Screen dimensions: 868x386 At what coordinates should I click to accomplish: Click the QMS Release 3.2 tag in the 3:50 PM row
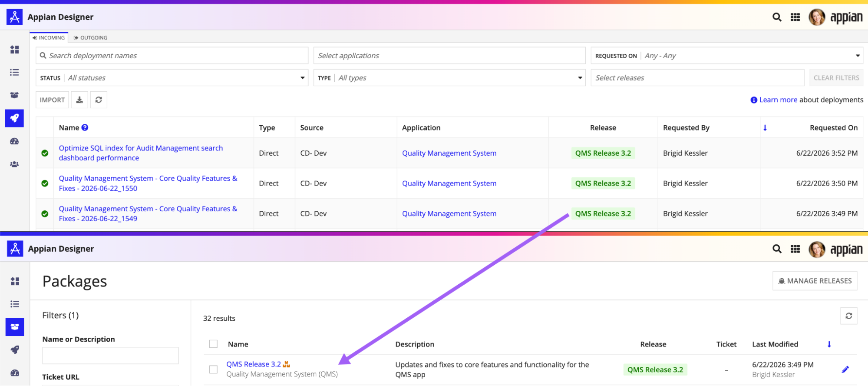tap(603, 183)
